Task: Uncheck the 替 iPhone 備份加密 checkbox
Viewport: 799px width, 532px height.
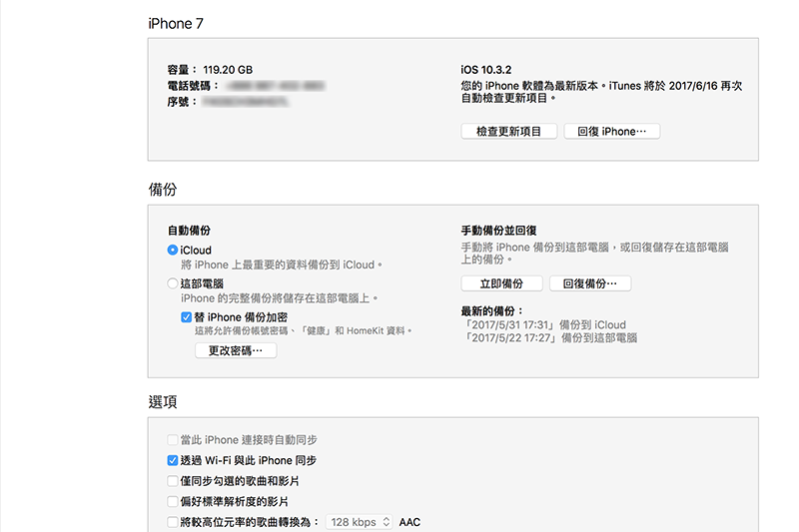Action: [187, 317]
